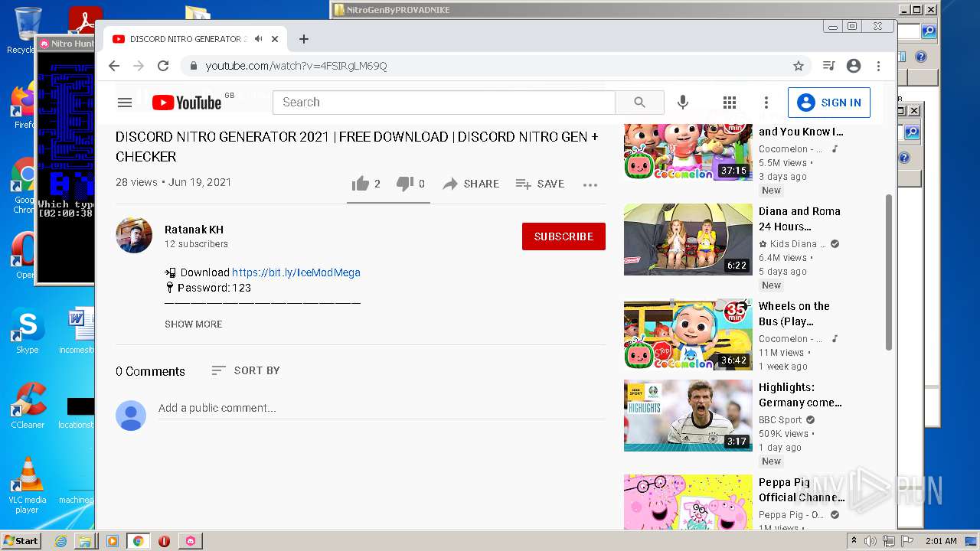Open a new Chrome tab

(304, 39)
